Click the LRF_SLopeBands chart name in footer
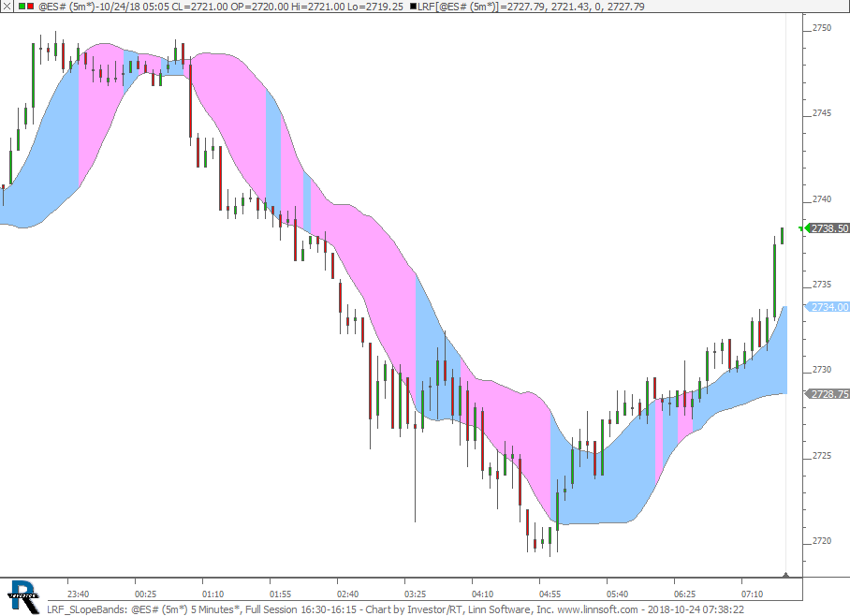 pyautogui.click(x=86, y=609)
